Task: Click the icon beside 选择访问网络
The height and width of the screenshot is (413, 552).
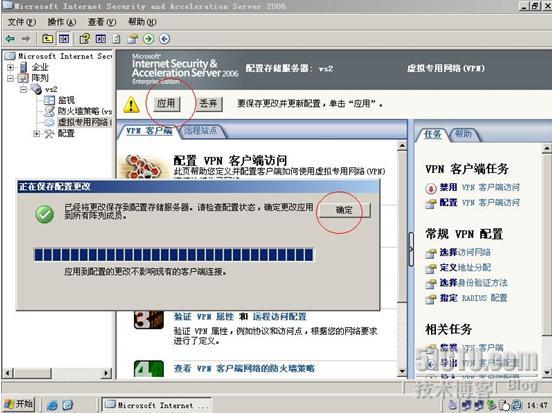Action: (431, 253)
